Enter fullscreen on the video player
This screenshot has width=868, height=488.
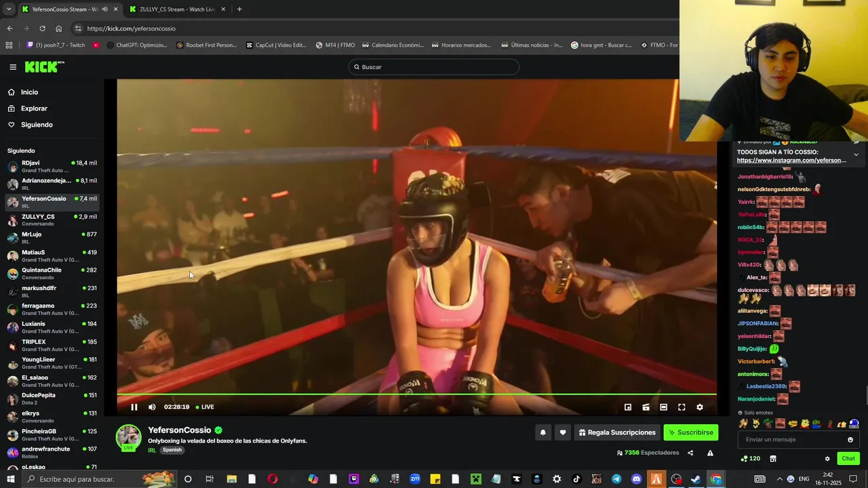(682, 407)
